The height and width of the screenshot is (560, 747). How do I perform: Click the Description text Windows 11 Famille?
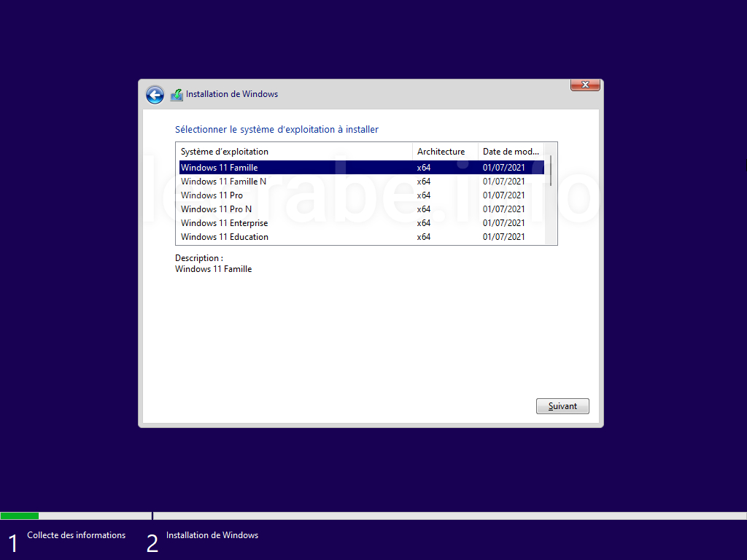tap(214, 269)
